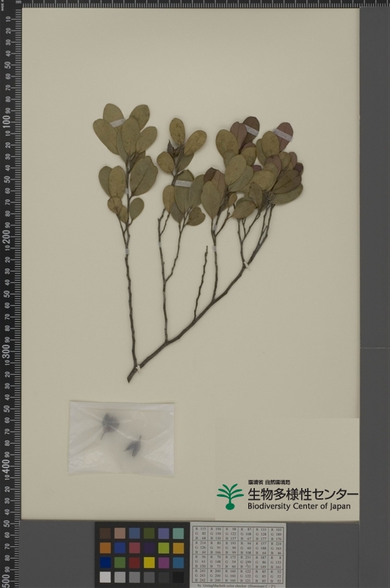The height and width of the screenshot is (588, 390).
Task: Click the Biodiversity Center of Japan text
Action: tap(299, 506)
